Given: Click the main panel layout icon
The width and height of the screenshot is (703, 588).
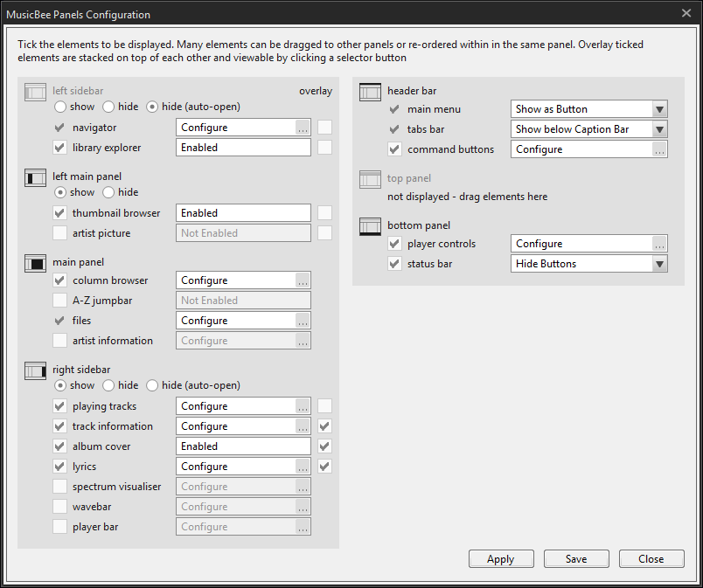Looking at the screenshot, I should click(36, 263).
